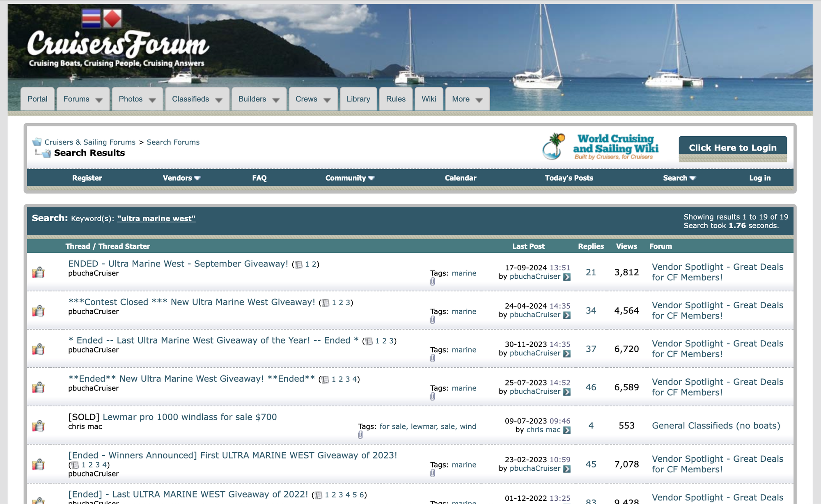Go to page 4 of **Ended** New Giveaway thread
Screen dimensions: 821x504
click(354, 379)
